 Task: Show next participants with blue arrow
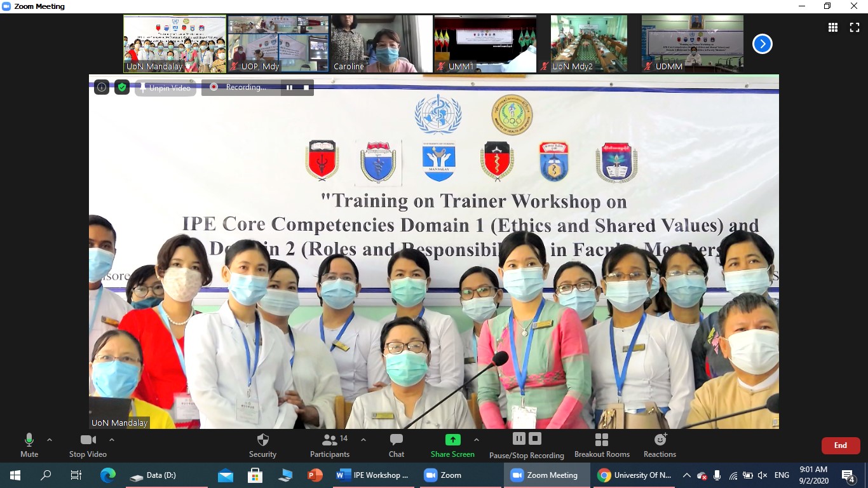click(x=763, y=44)
